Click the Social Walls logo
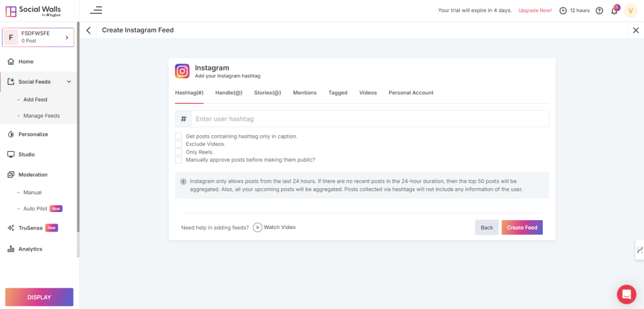Image resolution: width=644 pixels, height=309 pixels. [x=33, y=11]
